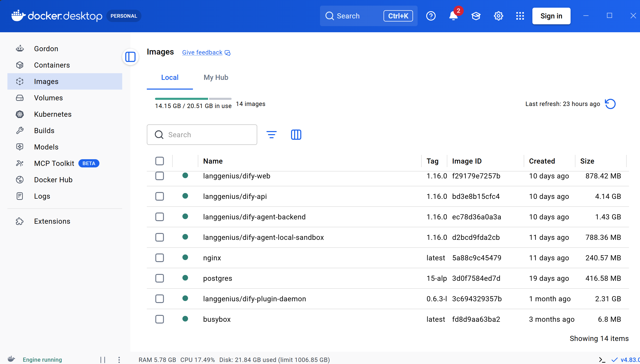Sort images by Name column
This screenshot has height=364, width=640.
tap(213, 161)
